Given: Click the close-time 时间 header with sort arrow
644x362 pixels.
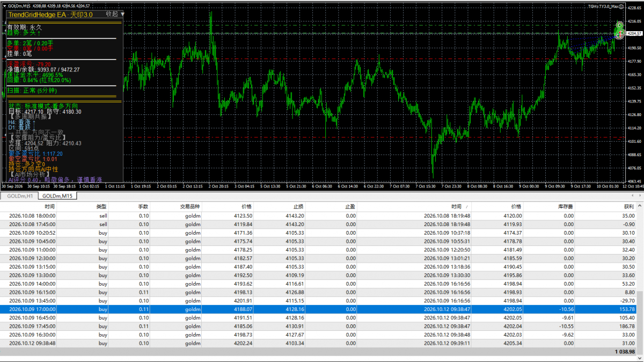Looking at the screenshot, I should coord(457,206).
